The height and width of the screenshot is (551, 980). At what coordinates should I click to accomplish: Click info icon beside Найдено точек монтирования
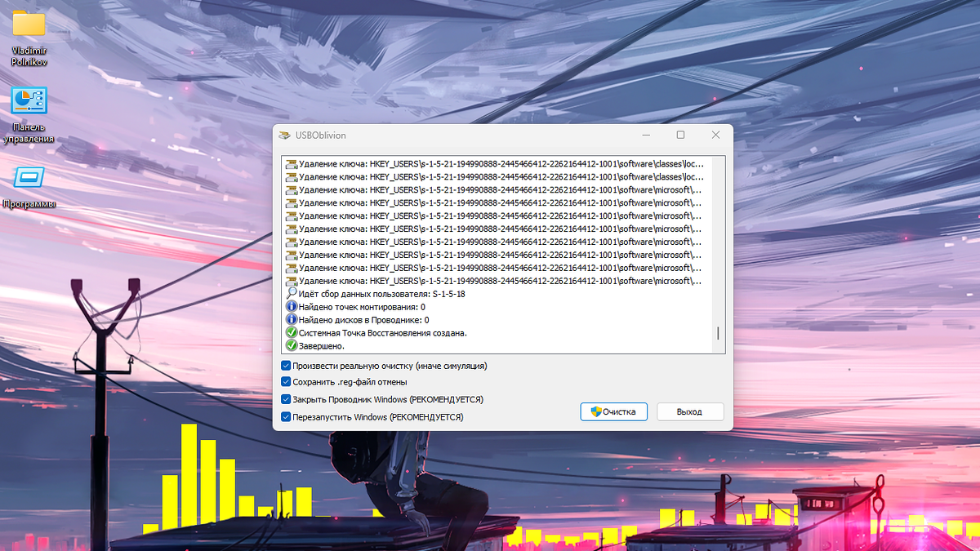292,307
